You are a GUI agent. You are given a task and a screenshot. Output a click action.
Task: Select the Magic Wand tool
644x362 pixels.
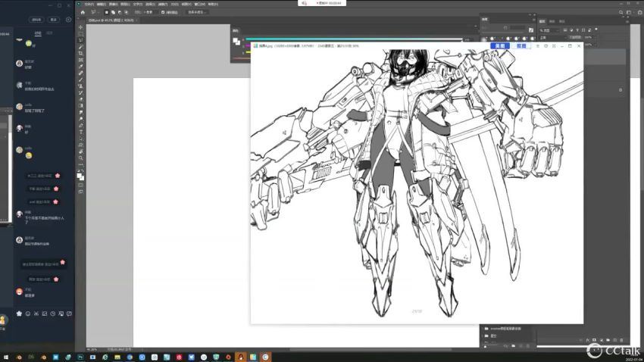(x=80, y=47)
